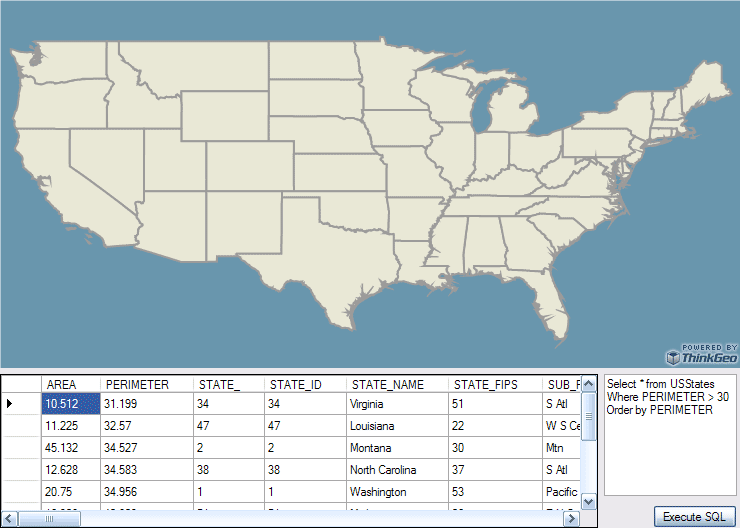Click the horizontal scrollbar left arrow
This screenshot has height=528, width=740.
(x=9, y=519)
